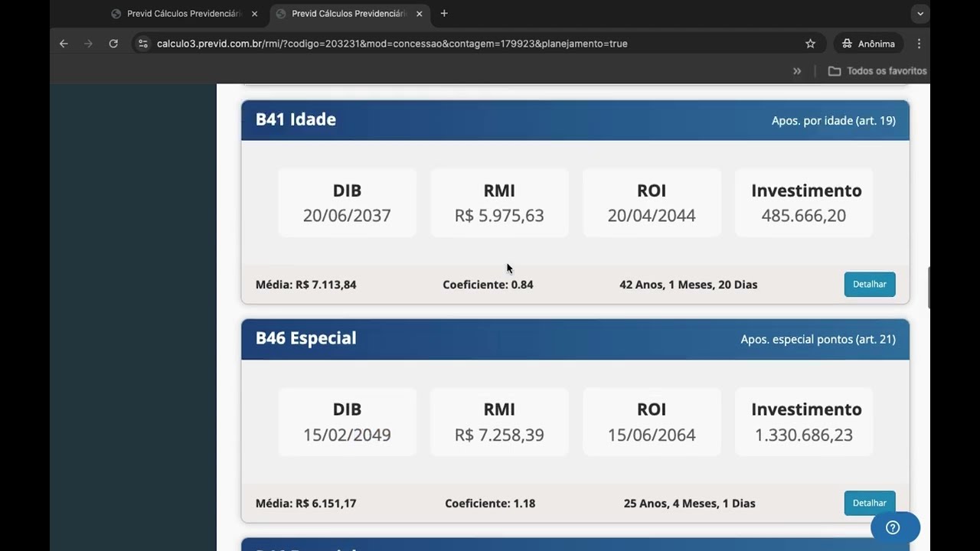The height and width of the screenshot is (551, 980).
Task: Click the Coeficiente: 0.84 text
Action: [x=488, y=285]
